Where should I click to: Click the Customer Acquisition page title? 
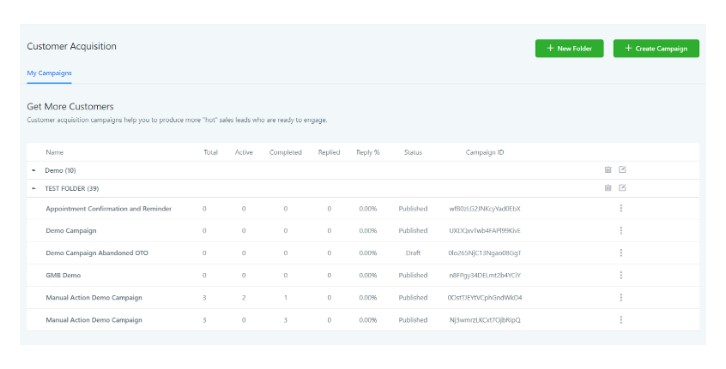click(72, 46)
